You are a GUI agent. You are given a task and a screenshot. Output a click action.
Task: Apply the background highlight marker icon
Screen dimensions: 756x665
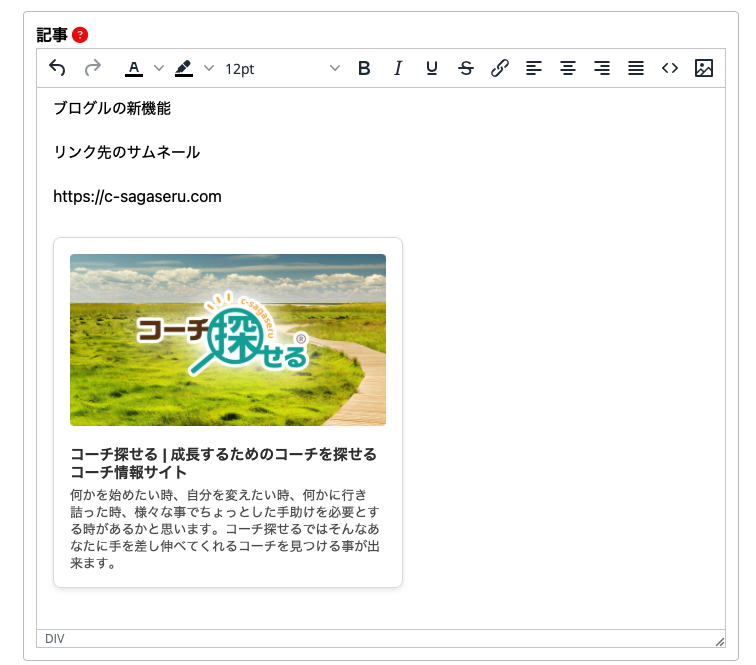pyautogui.click(x=184, y=68)
